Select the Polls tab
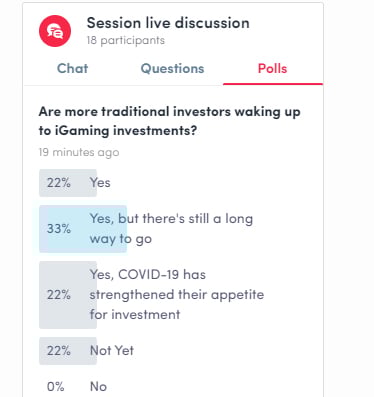 click(x=272, y=69)
